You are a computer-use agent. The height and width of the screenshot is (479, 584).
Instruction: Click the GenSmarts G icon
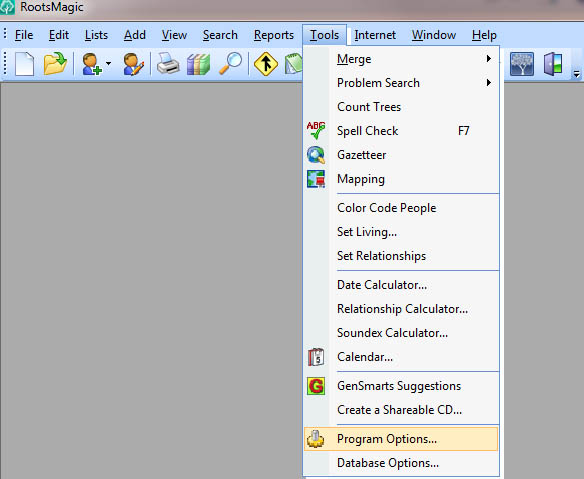click(316, 386)
